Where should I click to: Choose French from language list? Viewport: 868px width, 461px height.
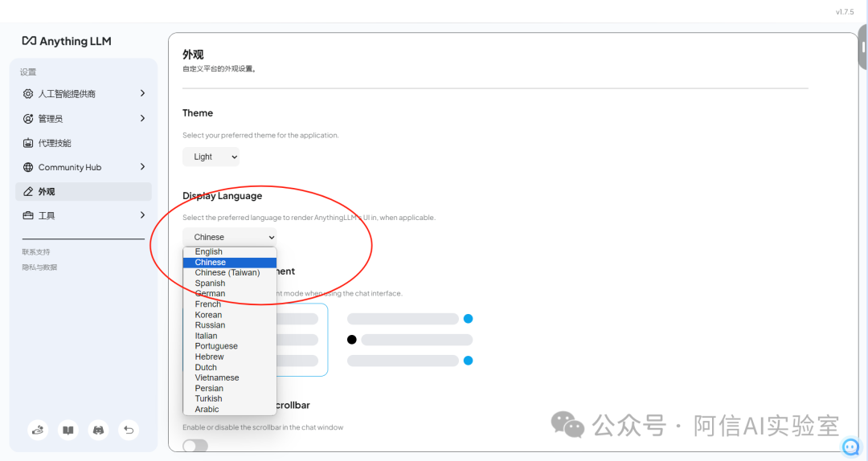point(230,304)
